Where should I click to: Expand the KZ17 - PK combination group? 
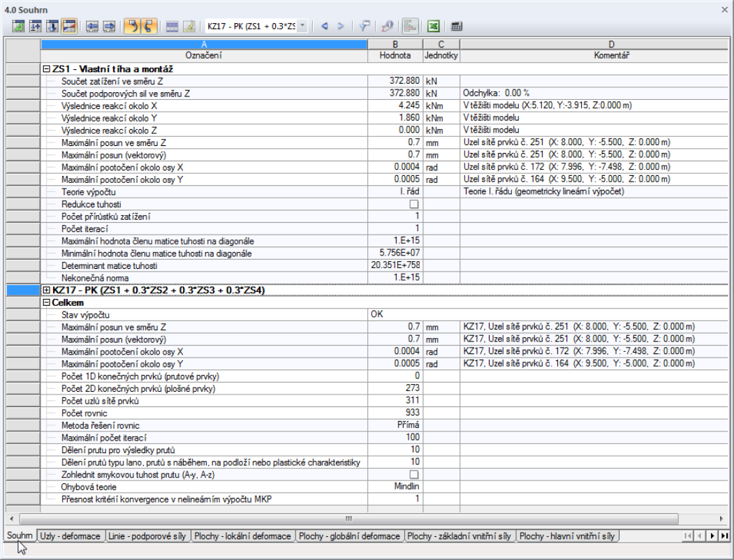coord(46,290)
